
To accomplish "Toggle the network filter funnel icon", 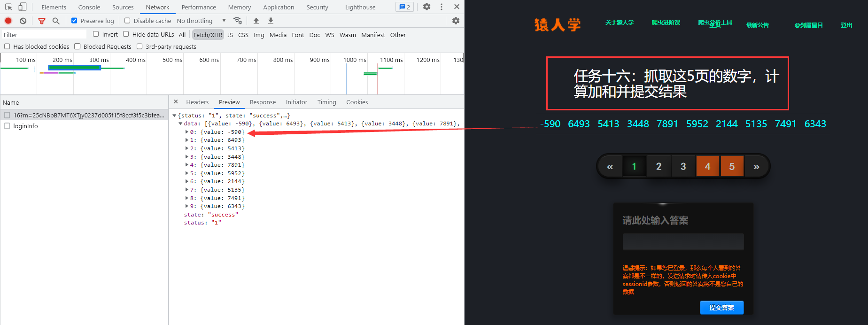I will coord(42,21).
